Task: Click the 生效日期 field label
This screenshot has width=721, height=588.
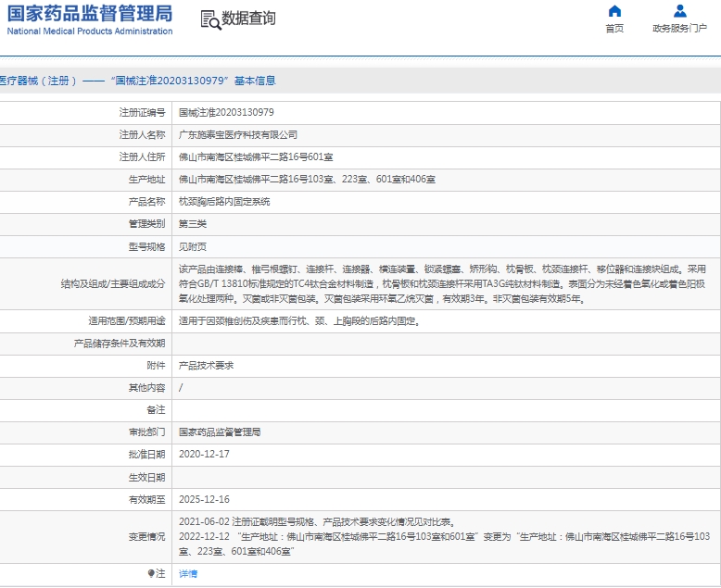Action: [146, 478]
